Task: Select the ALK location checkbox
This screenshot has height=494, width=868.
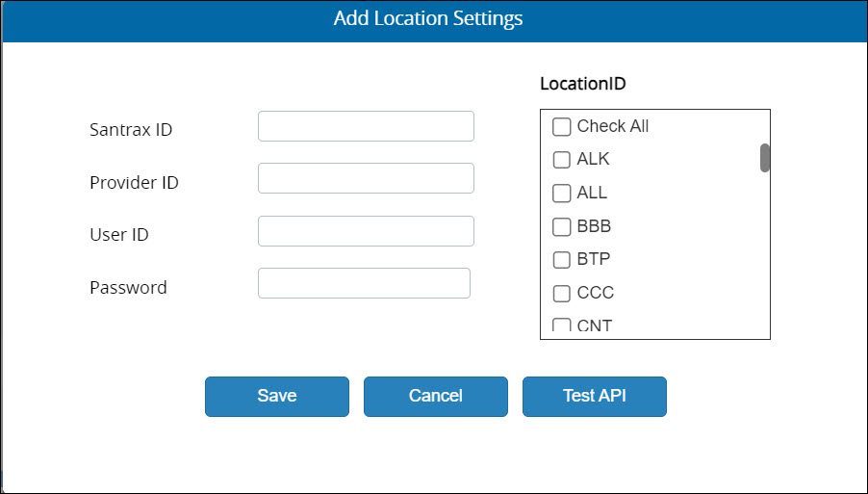Action: [561, 160]
